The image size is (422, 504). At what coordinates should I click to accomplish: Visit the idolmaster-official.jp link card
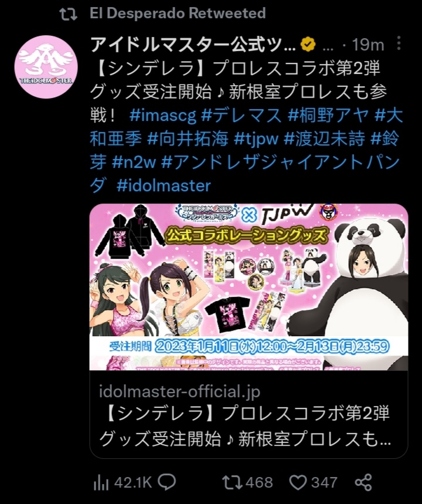coord(249,414)
